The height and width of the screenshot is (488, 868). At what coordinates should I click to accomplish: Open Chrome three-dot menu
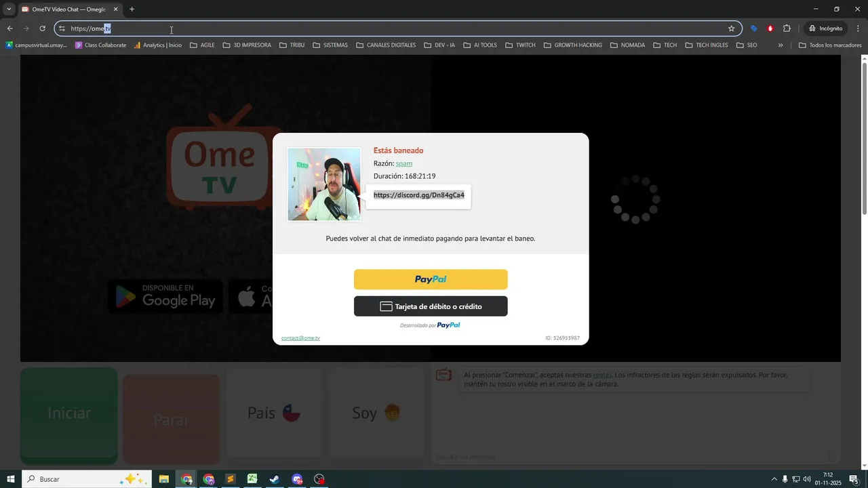(x=859, y=28)
